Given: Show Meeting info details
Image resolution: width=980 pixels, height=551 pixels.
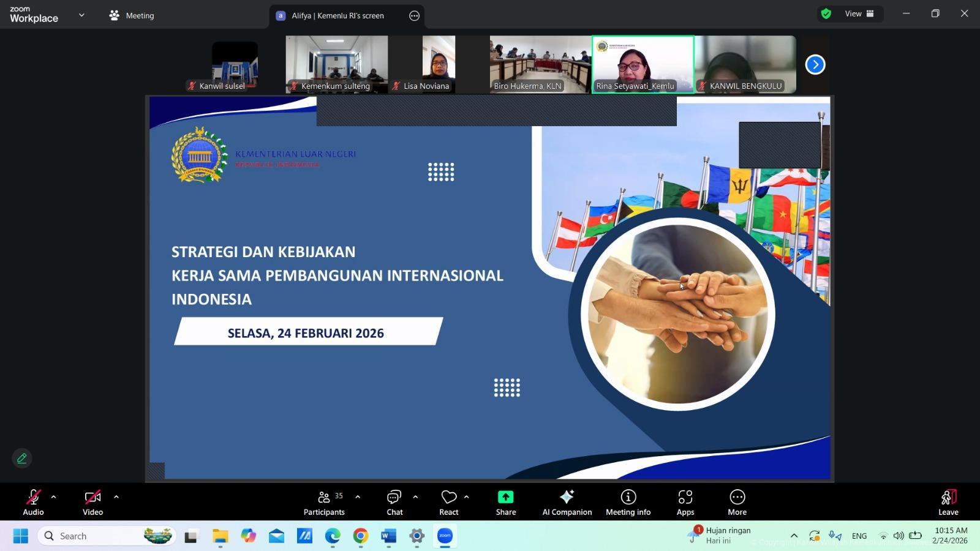Looking at the screenshot, I should click(x=628, y=502).
